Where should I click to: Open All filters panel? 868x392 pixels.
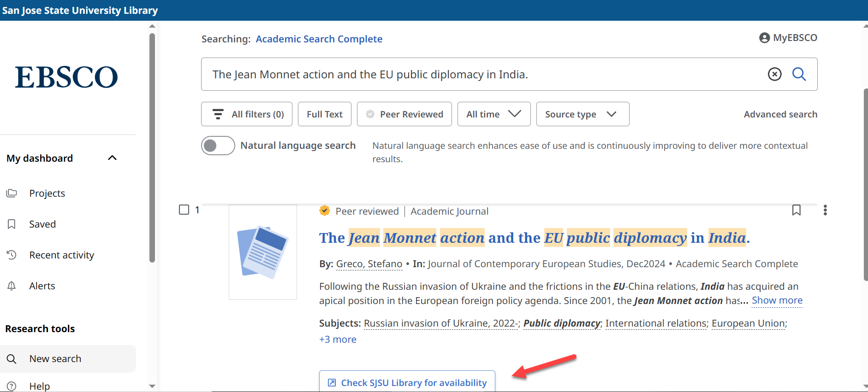(x=247, y=114)
